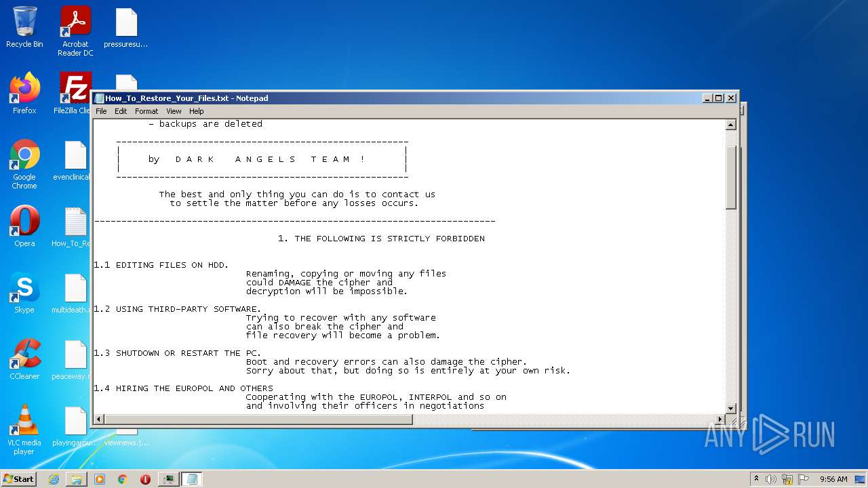Click the Notepad title 'How_To_Restore_Your_Files.txt'

point(167,98)
